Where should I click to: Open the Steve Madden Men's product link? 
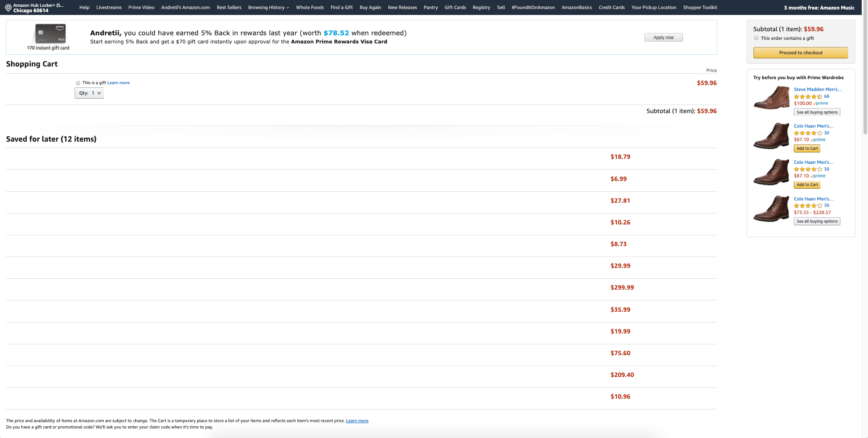[818, 90]
